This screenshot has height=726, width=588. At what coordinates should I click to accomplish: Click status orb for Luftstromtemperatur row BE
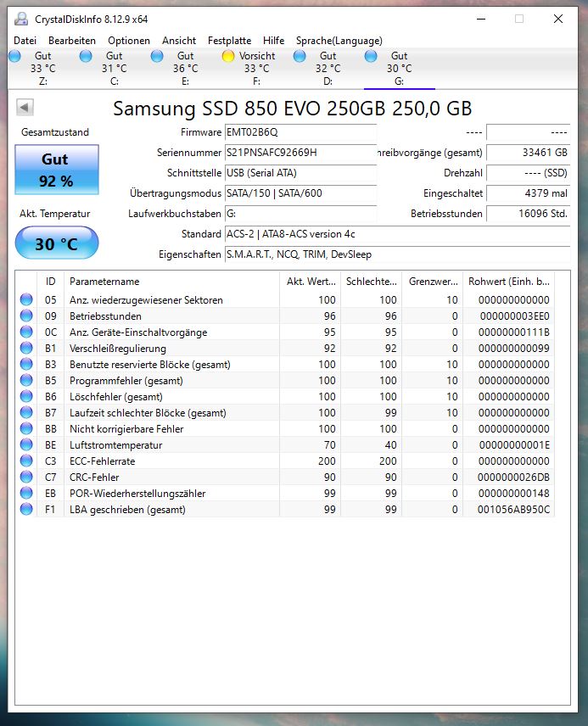26,445
